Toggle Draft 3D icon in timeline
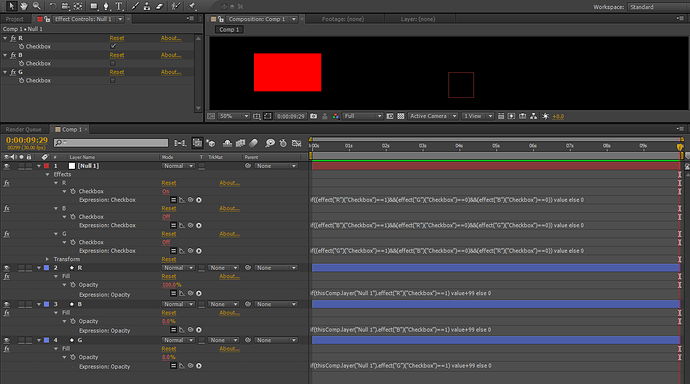The width and height of the screenshot is (690, 384). coord(211,143)
